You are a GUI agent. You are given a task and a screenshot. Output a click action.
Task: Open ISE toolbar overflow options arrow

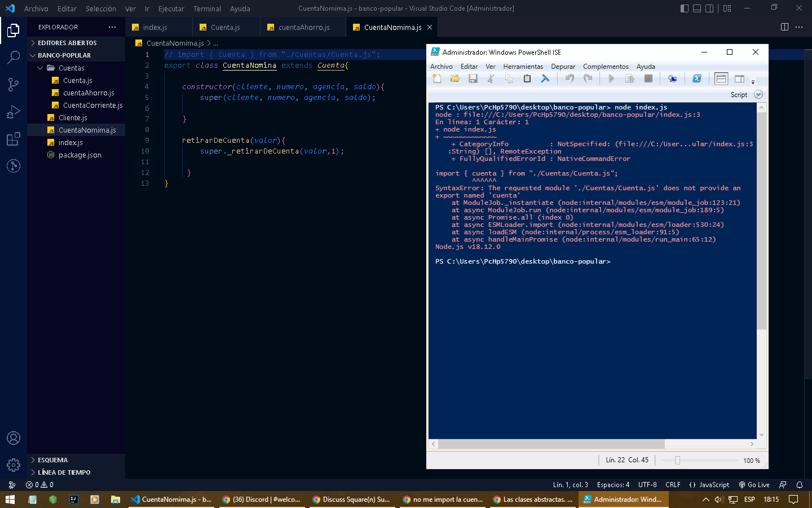pos(753,82)
